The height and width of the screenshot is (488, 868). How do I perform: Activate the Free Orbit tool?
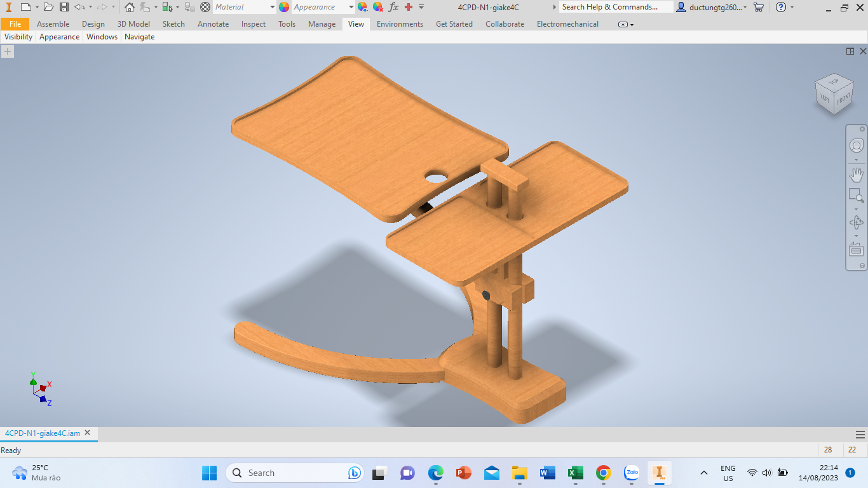tap(857, 222)
